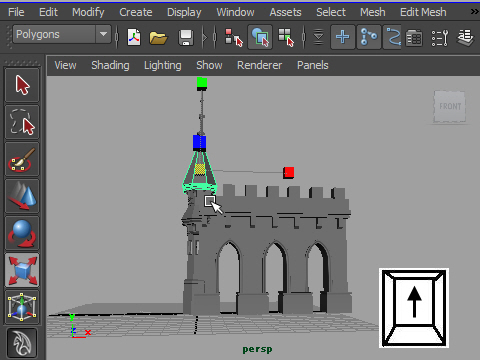Choose the Universal Manipulator tool
The height and width of the screenshot is (360, 480).
tap(22, 307)
